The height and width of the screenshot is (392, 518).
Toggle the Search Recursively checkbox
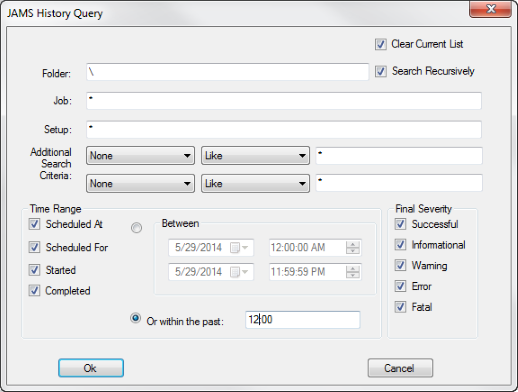pos(381,71)
